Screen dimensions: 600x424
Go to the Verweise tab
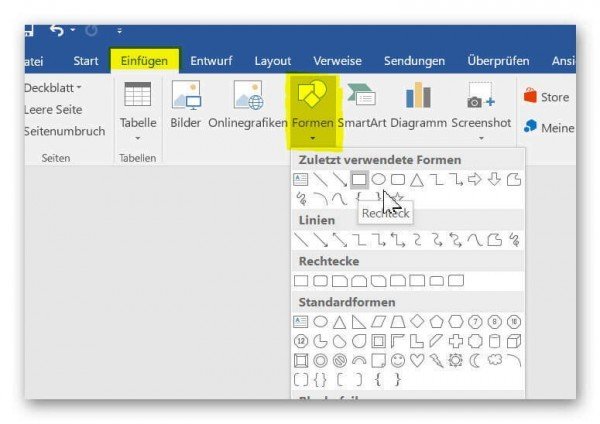tap(337, 61)
